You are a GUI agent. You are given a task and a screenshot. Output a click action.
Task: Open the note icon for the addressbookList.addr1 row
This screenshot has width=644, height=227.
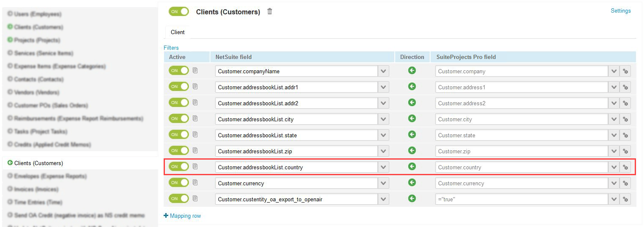click(x=195, y=86)
